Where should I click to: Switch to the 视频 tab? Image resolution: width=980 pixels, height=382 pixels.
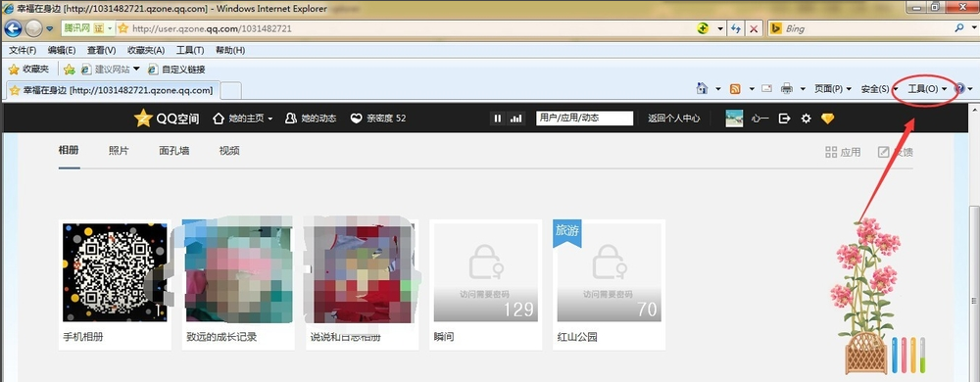pos(229,151)
